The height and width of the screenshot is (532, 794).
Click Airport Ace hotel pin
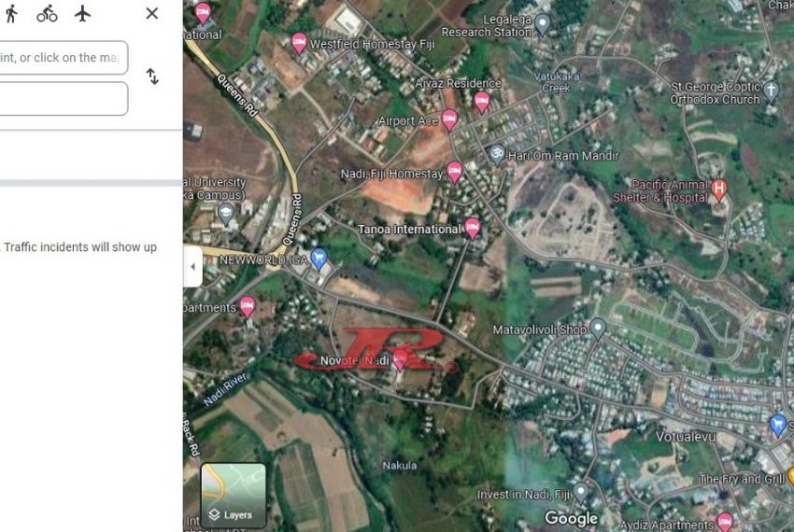coord(449,120)
